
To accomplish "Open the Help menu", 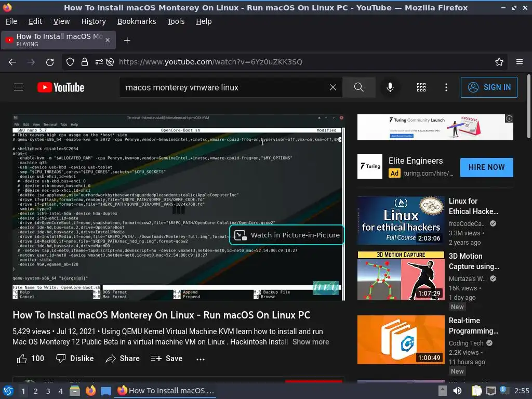I will [x=204, y=21].
